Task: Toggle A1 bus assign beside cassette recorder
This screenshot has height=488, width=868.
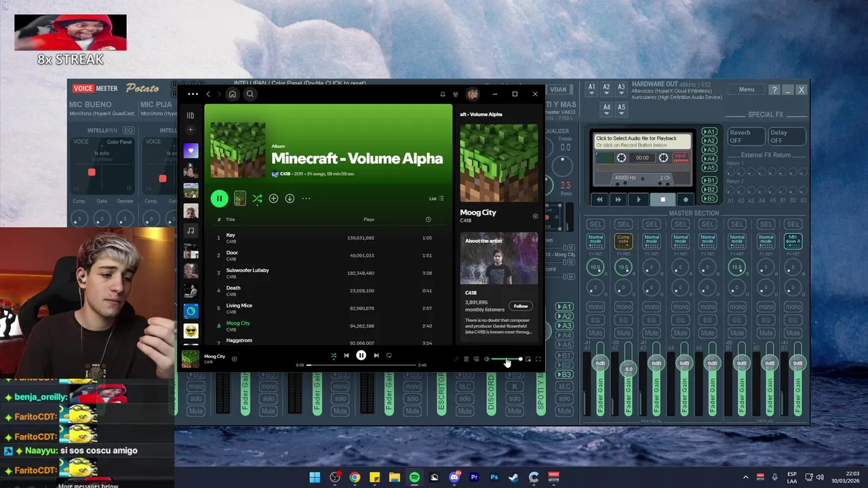Action: coord(709,131)
